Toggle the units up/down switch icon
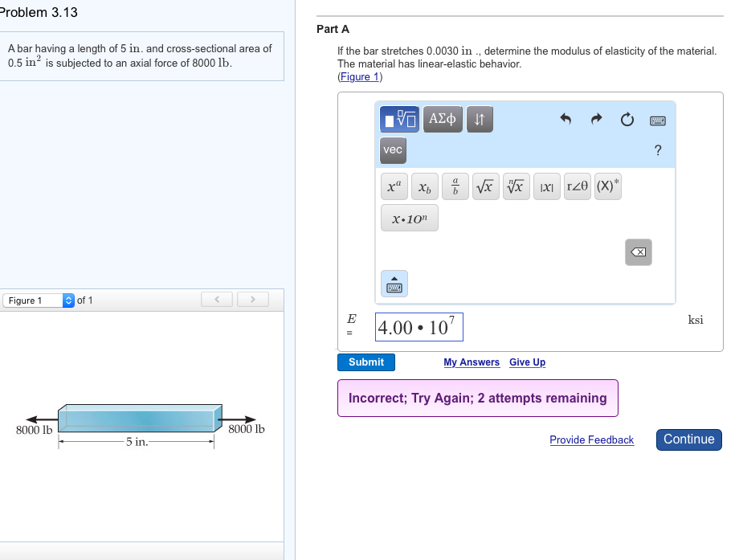The height and width of the screenshot is (560, 739). (480, 119)
